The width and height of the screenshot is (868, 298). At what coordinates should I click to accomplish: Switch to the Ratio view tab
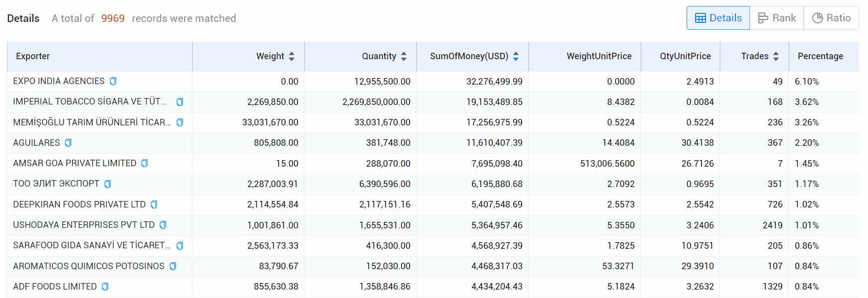(x=831, y=18)
